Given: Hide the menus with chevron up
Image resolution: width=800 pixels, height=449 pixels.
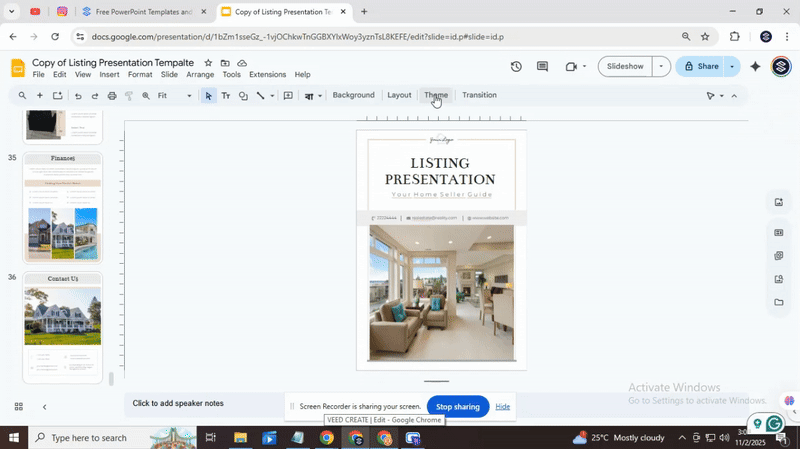Looking at the screenshot, I should point(734,96).
